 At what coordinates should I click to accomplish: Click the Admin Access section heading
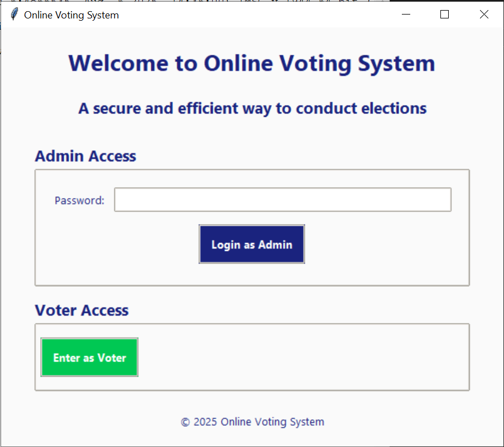(x=85, y=156)
